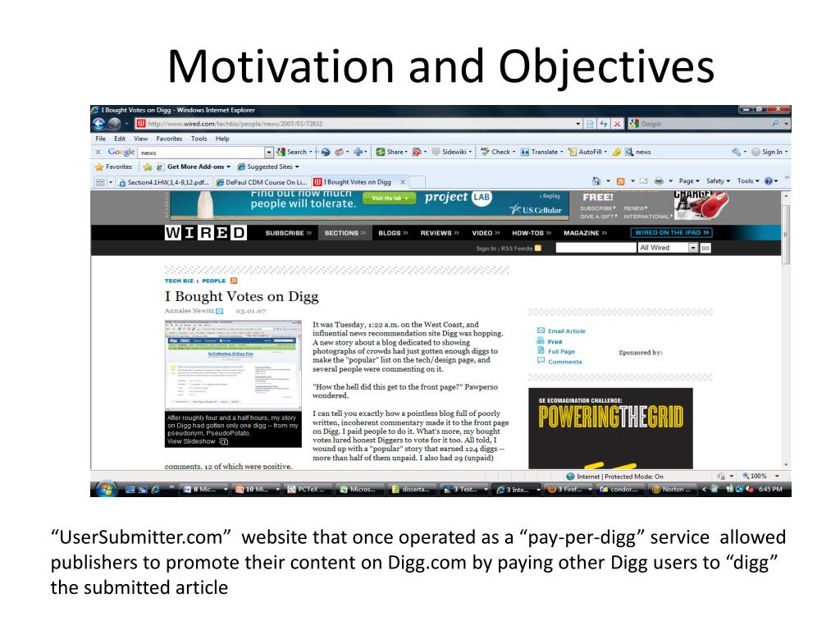Open the View menu
840x630 pixels.
point(141,139)
